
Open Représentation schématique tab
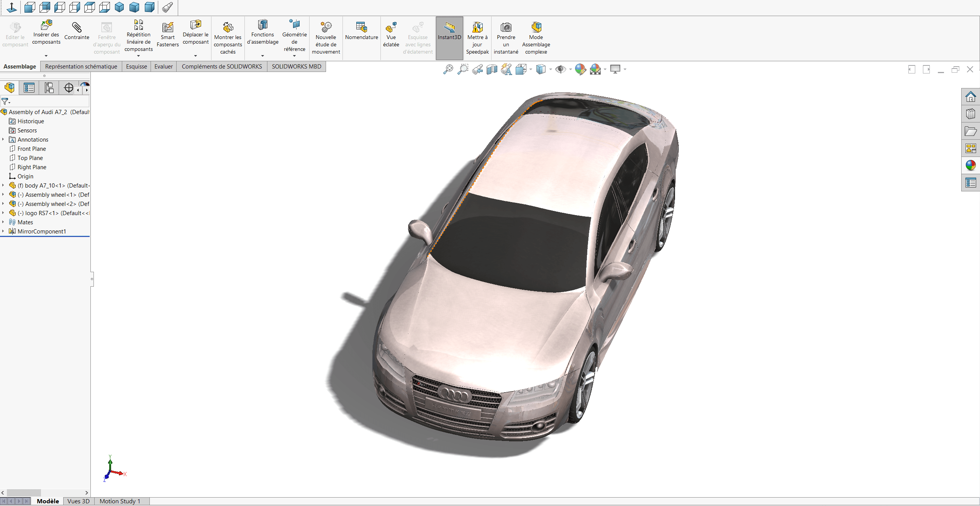point(81,67)
